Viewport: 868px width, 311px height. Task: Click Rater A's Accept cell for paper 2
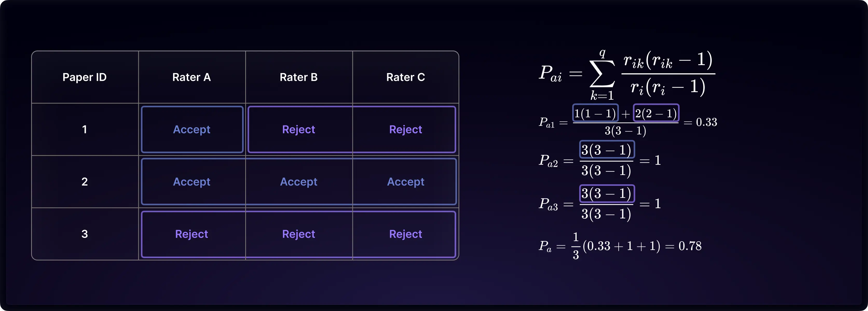192,181
